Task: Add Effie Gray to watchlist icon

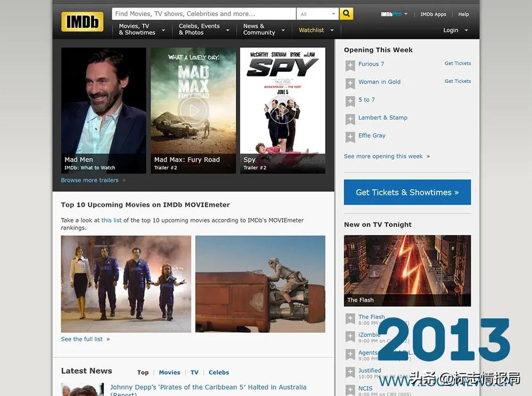Action: [x=350, y=137]
